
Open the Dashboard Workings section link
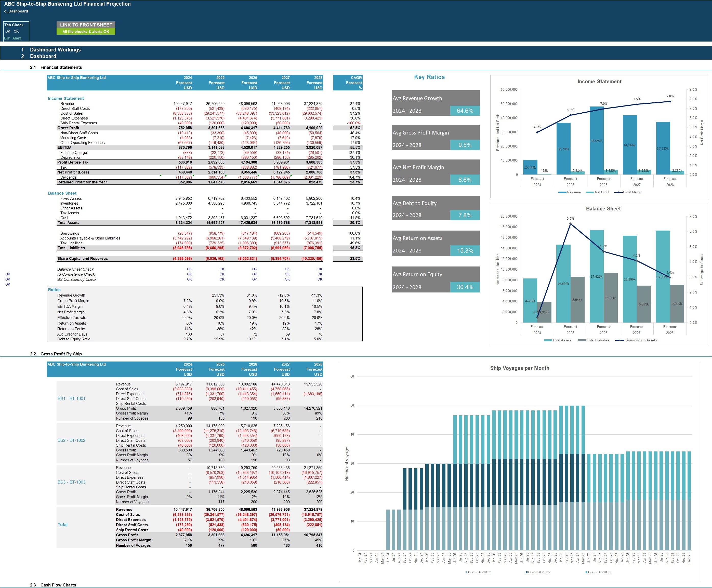pyautogui.click(x=55, y=50)
